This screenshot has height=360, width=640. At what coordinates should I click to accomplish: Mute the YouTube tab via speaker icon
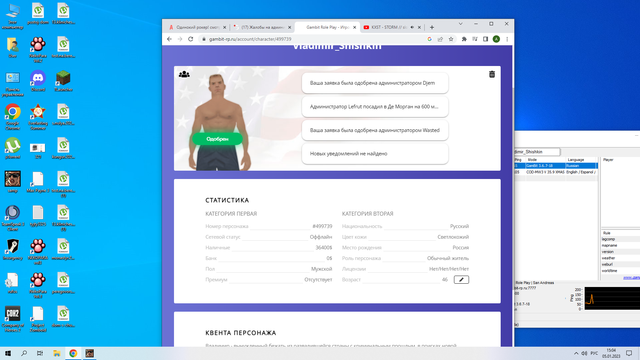(412, 27)
